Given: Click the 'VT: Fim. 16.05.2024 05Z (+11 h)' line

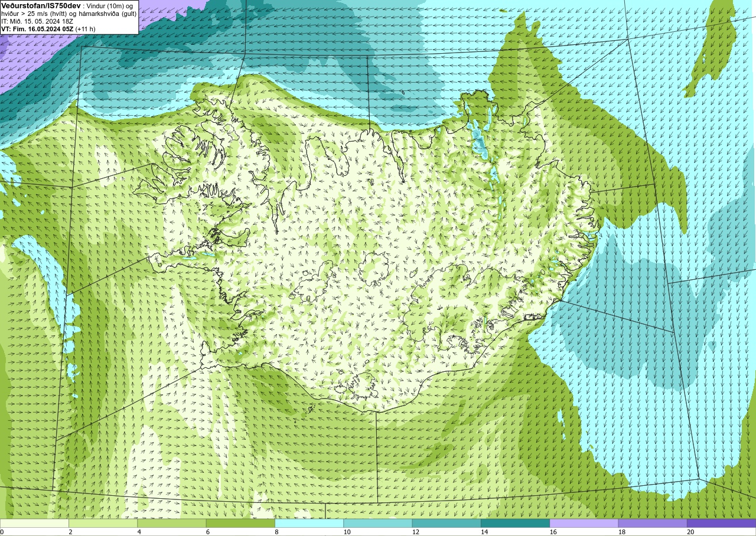Looking at the screenshot, I should [48, 29].
